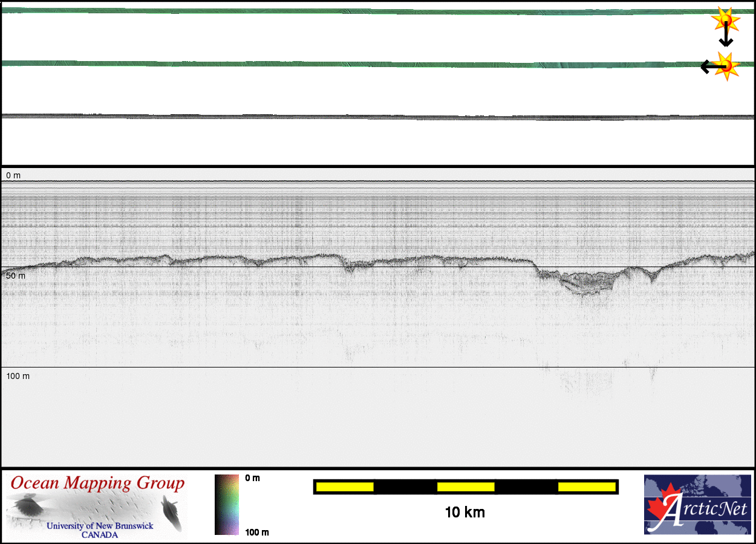Click the leftmost yellow scale bar segment
This screenshot has height=544, width=756.
(x=345, y=487)
